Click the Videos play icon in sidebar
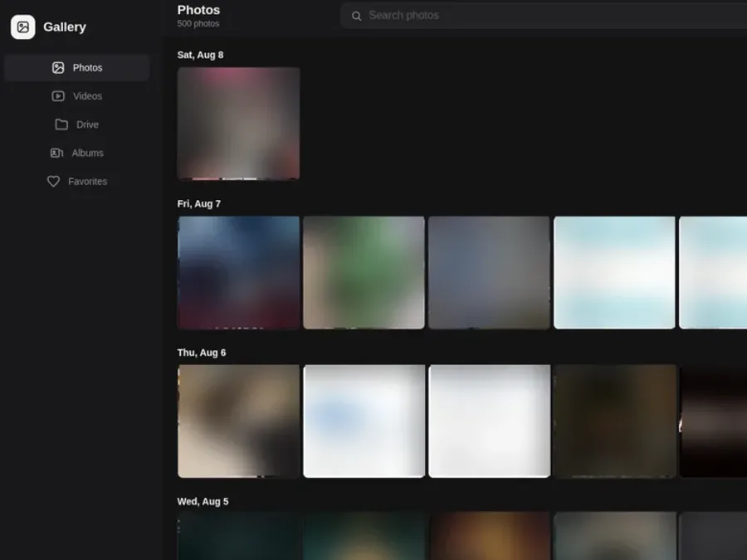 (58, 96)
